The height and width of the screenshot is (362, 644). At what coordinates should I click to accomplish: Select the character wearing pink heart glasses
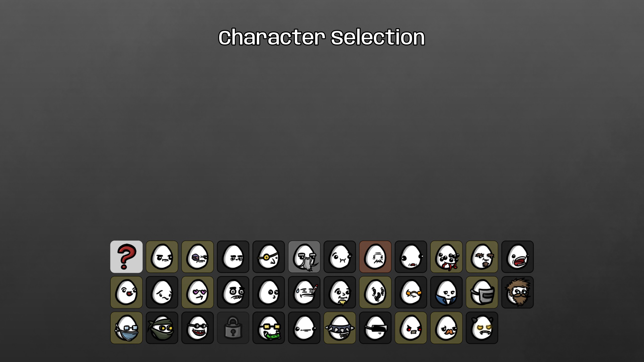(x=197, y=292)
